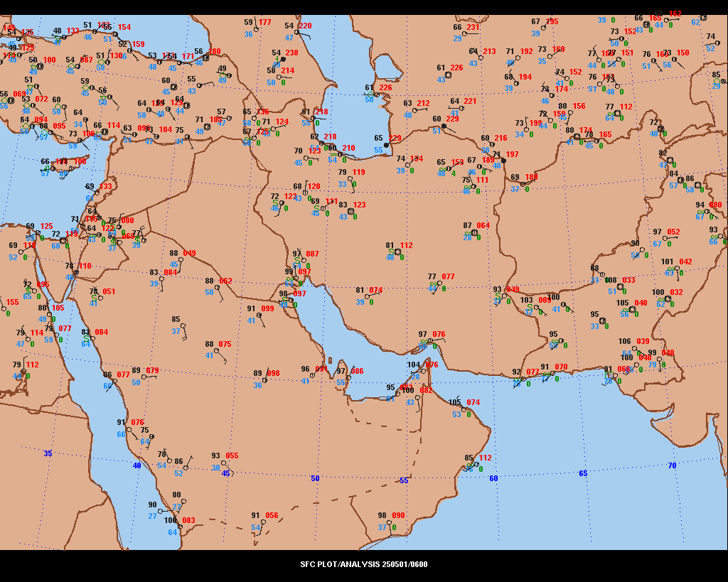Click the red pressure value 220

click(x=305, y=26)
